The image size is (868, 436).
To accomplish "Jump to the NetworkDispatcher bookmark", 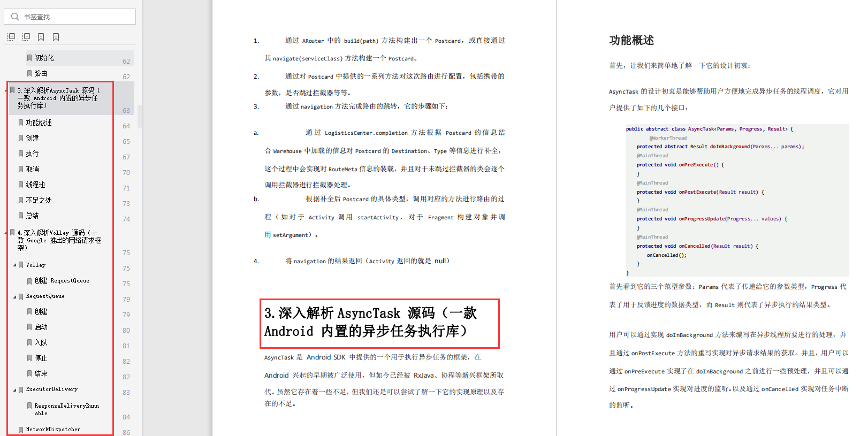I will 53,429.
